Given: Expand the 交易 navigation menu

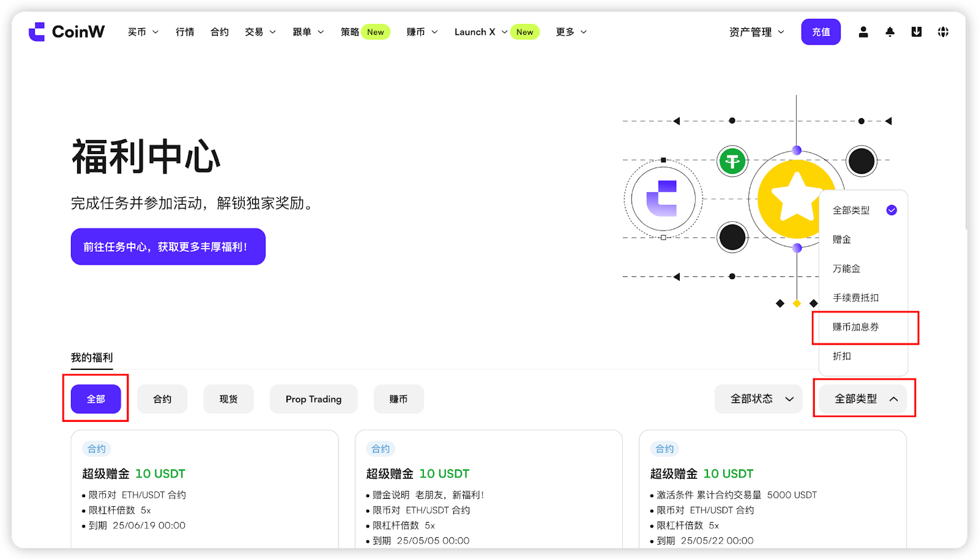Looking at the screenshot, I should (x=261, y=32).
